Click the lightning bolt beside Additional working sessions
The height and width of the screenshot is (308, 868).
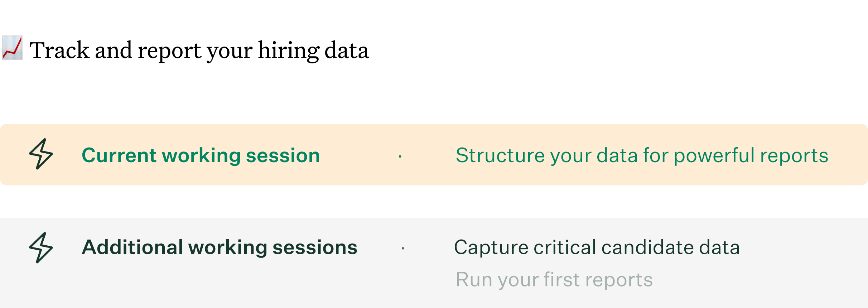click(x=40, y=246)
